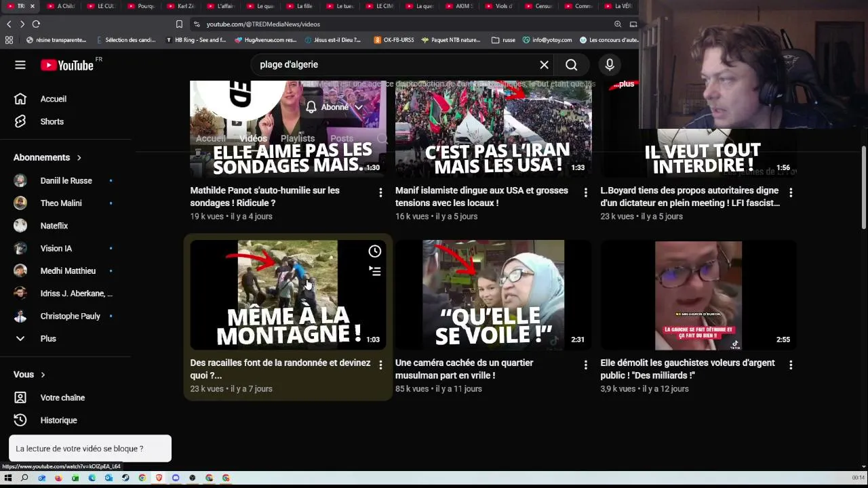Screen dimensions: 868x488
Task: Open Firefox from the taskbar
Action: [58, 478]
